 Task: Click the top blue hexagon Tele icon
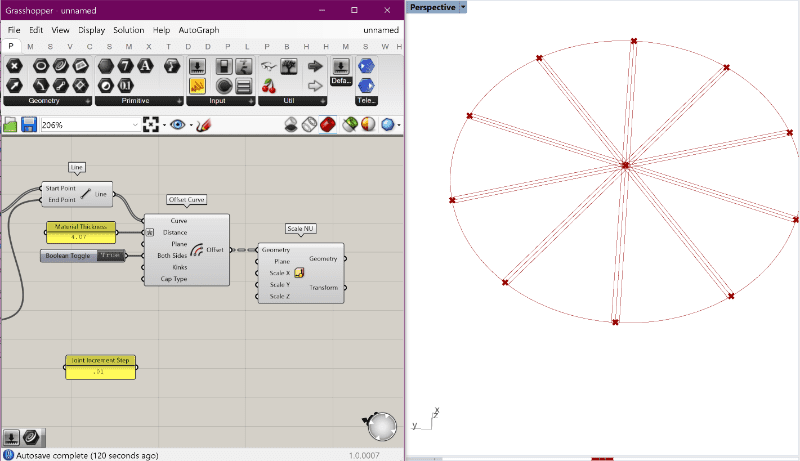366,66
